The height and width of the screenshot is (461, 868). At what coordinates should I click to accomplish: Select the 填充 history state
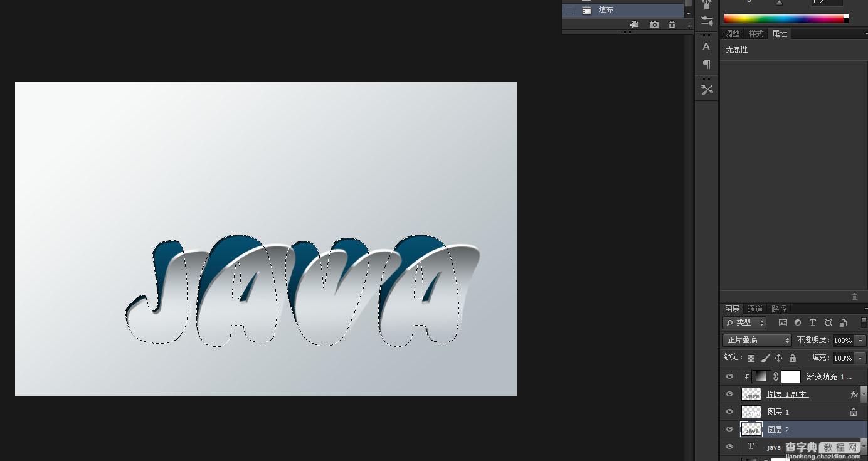(x=622, y=11)
